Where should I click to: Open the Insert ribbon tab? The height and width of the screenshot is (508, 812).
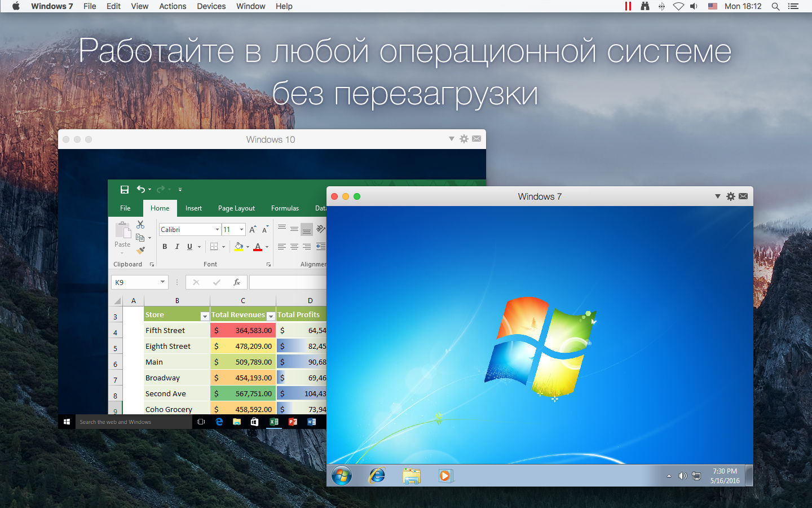[x=193, y=208]
